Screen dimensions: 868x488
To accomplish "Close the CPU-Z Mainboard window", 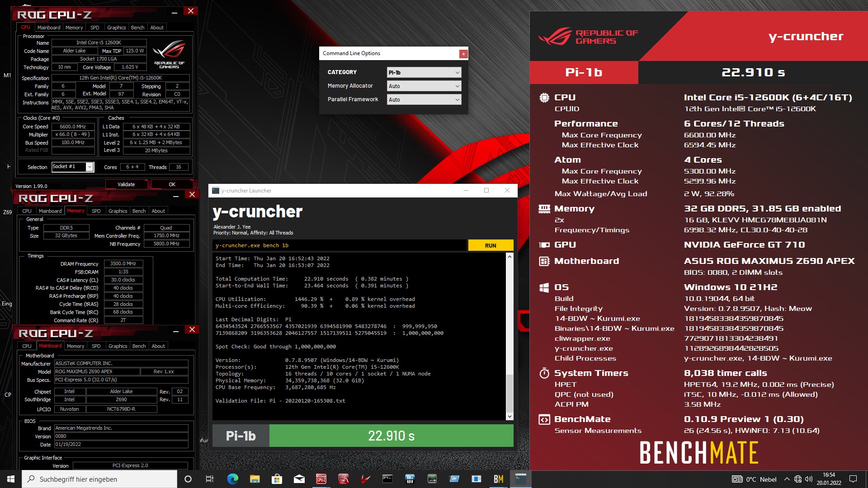I will 192,330.
